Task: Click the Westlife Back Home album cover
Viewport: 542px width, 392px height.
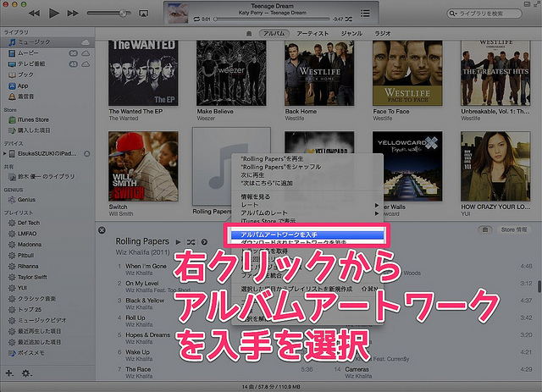Action: pos(319,73)
